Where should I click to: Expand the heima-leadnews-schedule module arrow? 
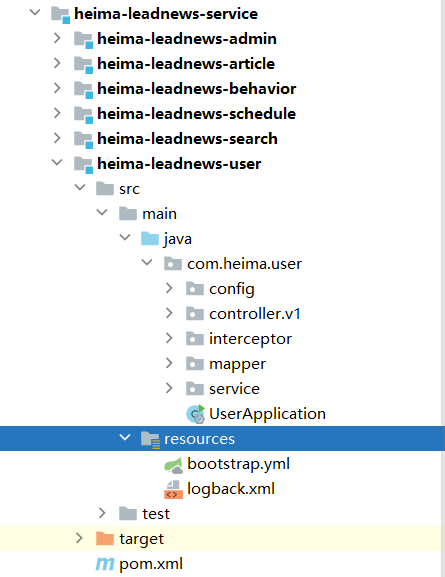click(x=57, y=113)
